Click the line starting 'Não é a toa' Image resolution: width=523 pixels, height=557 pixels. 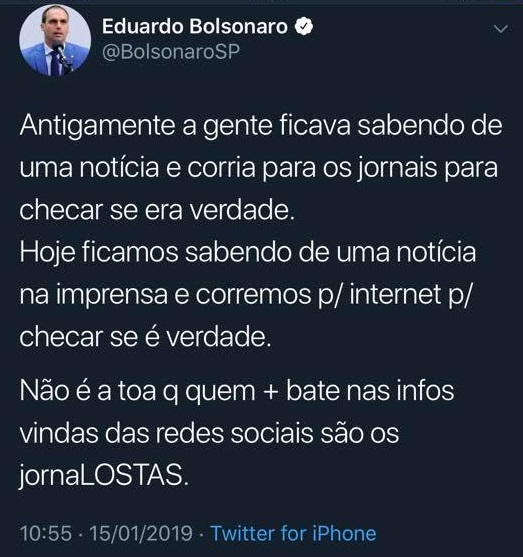[x=237, y=391]
